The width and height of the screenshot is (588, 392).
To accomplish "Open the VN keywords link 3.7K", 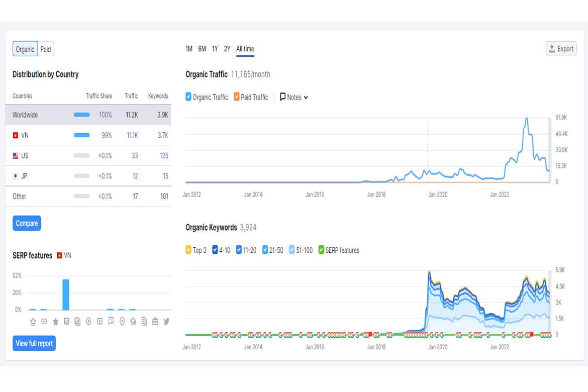I will coord(163,135).
